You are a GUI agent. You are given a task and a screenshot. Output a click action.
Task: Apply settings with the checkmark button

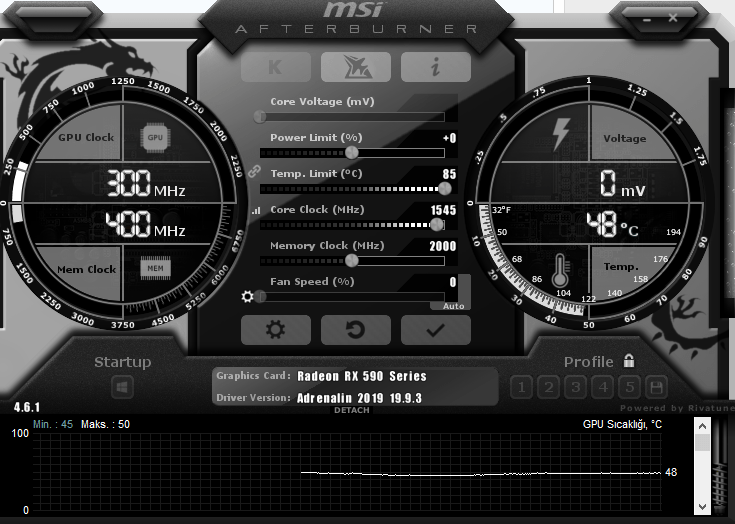(x=436, y=330)
